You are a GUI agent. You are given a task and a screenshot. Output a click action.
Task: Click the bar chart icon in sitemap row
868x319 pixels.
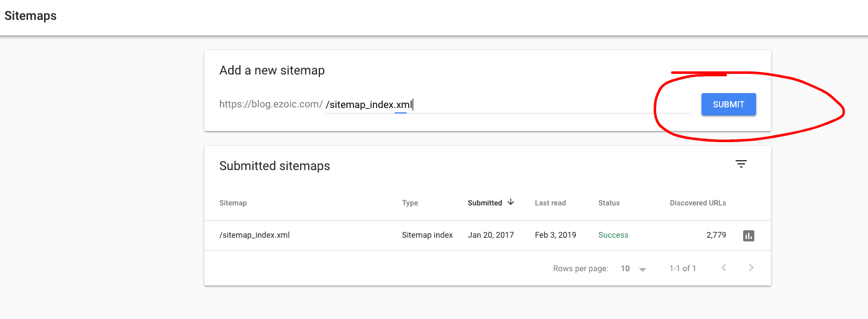(x=749, y=236)
